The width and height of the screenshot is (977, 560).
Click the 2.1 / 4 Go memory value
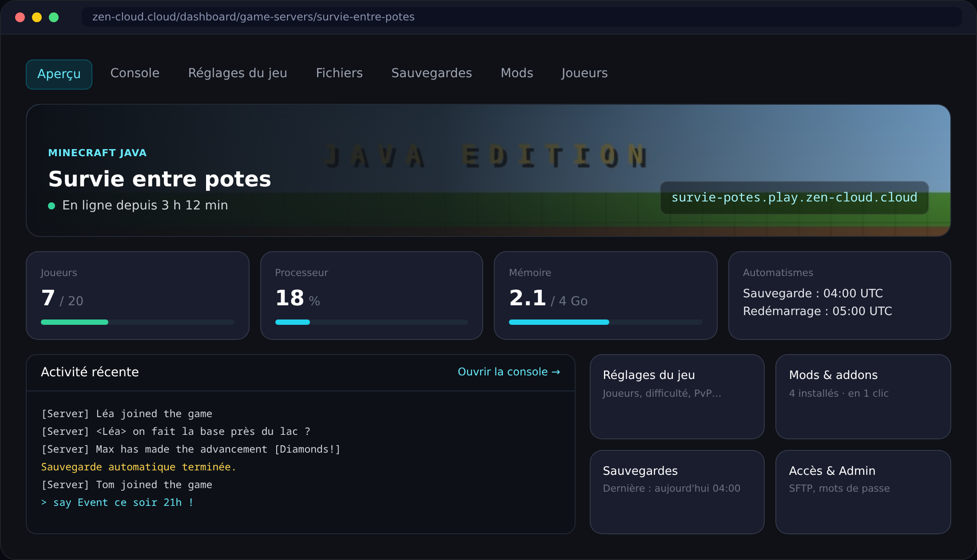[548, 298]
